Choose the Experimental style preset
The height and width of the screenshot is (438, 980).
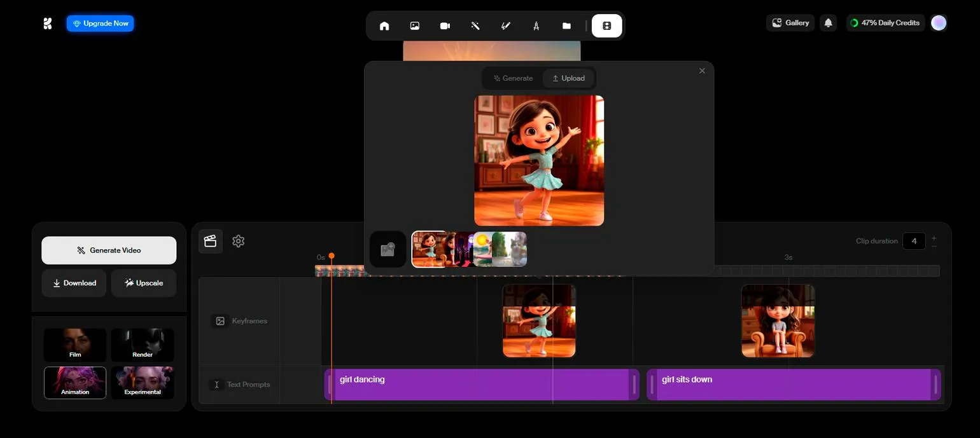[x=143, y=383]
